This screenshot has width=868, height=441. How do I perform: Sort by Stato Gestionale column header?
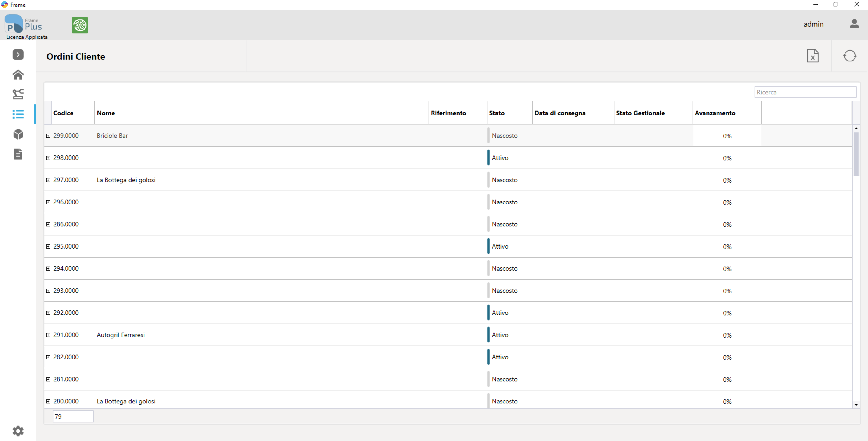coord(653,113)
